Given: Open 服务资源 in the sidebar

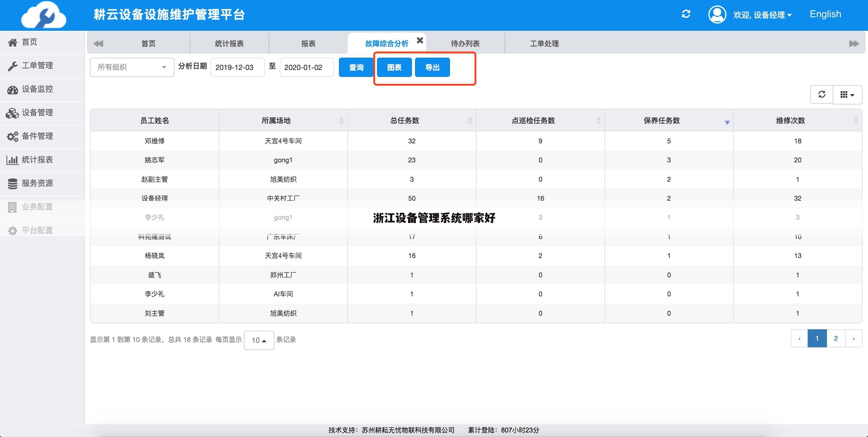Looking at the screenshot, I should tap(42, 183).
